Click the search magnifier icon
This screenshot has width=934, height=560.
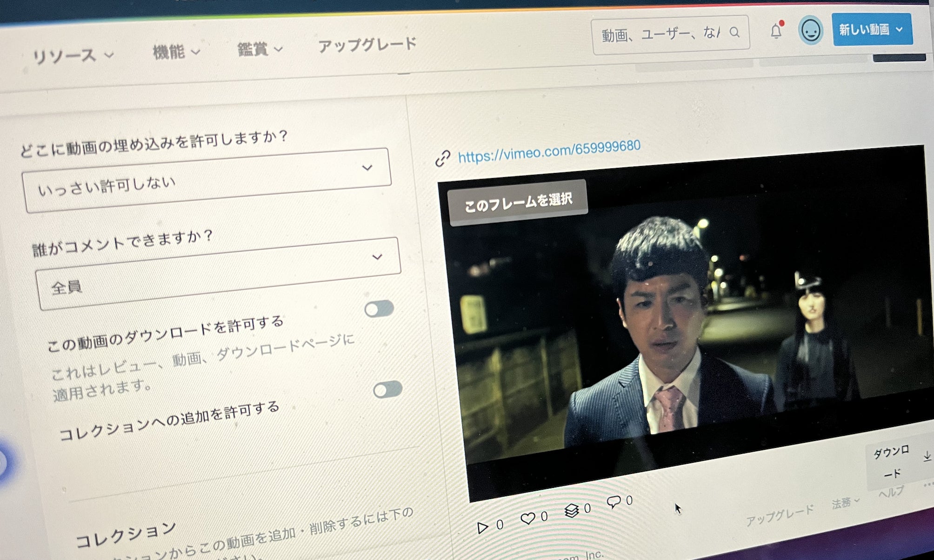click(x=734, y=32)
